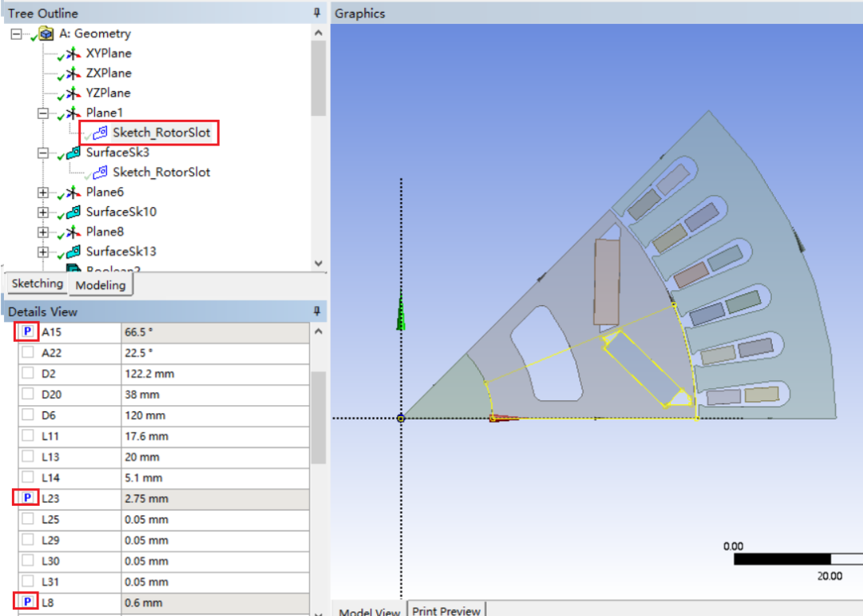Click the XYPlane icon in tree

coord(74,54)
